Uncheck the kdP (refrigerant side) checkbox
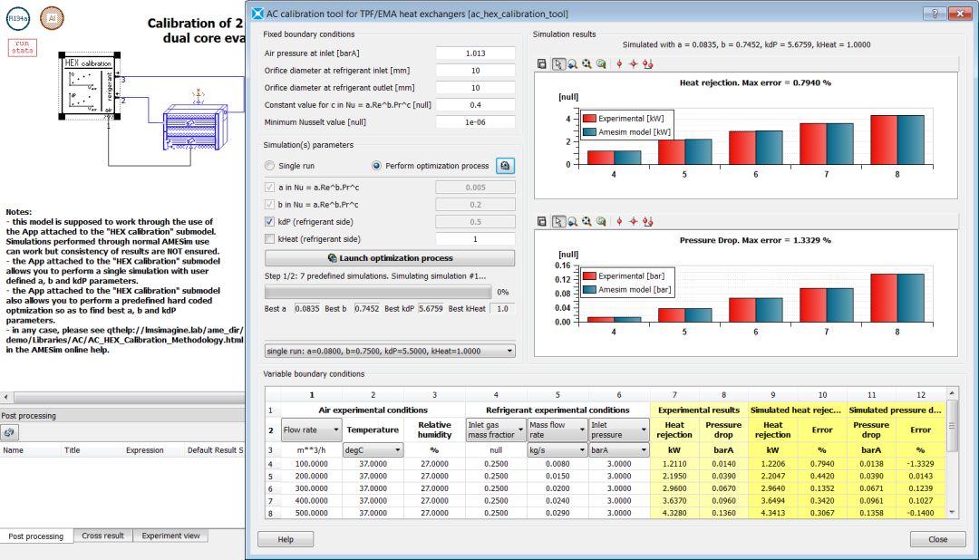This screenshot has width=979, height=560. 269,221
